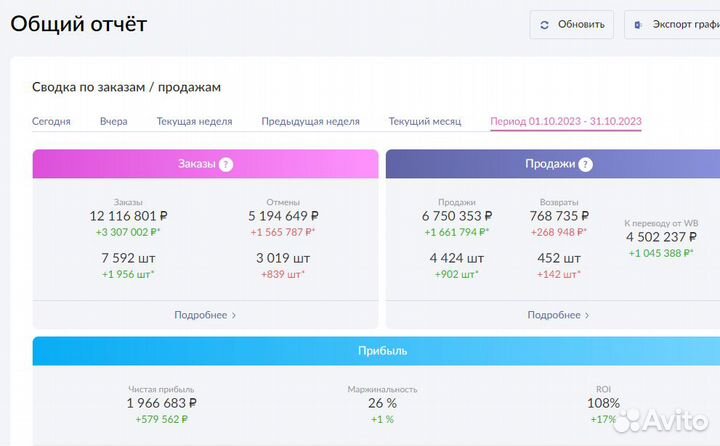Image resolution: width=720 pixels, height=446 pixels.
Task: Switch to the Сегодня tab
Action: (x=51, y=121)
